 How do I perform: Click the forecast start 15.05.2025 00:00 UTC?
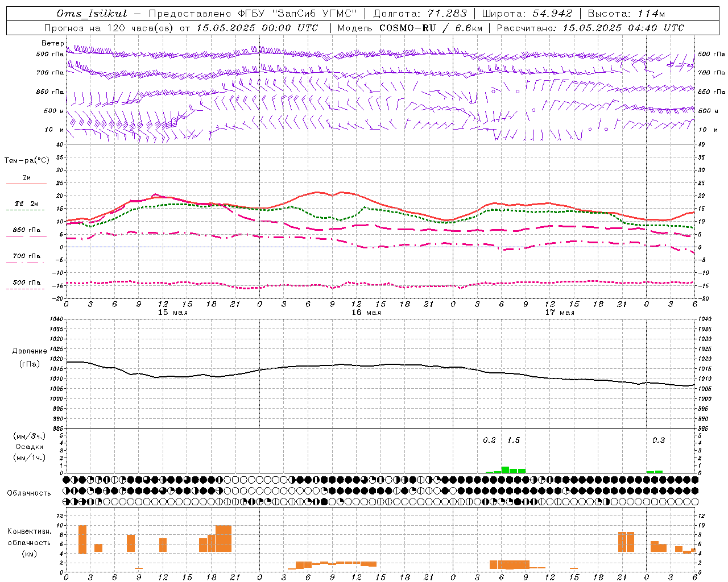[257, 28]
